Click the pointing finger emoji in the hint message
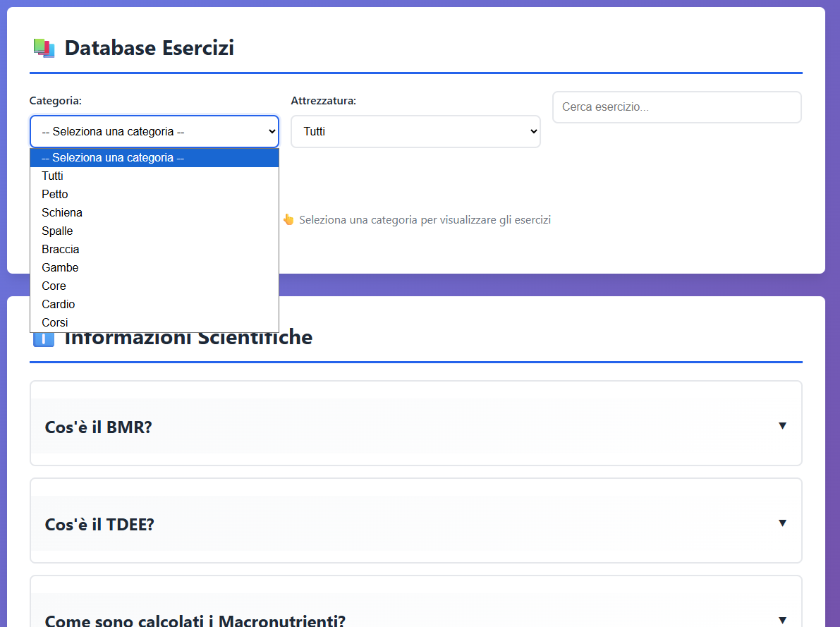The width and height of the screenshot is (840, 627). click(289, 219)
